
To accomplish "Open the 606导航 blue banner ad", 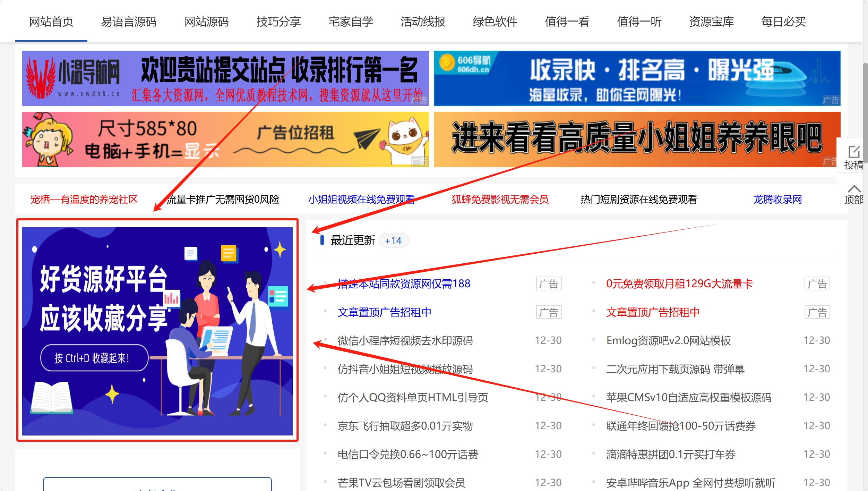I will [637, 78].
